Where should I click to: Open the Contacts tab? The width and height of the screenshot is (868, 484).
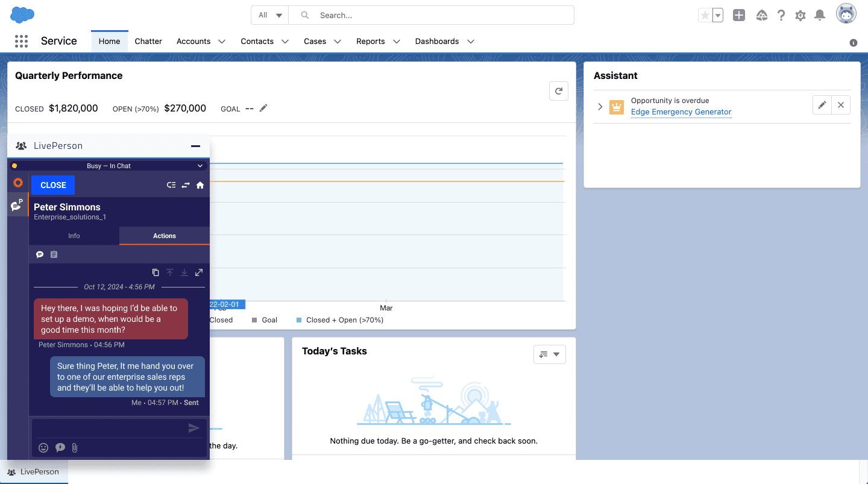(257, 41)
